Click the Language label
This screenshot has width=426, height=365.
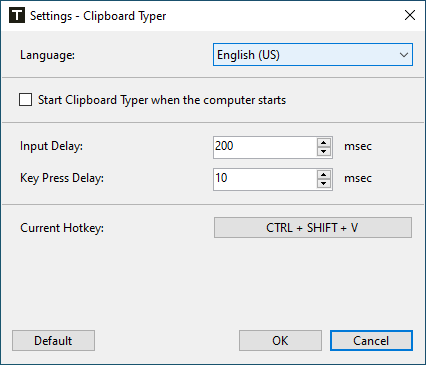pos(47,55)
